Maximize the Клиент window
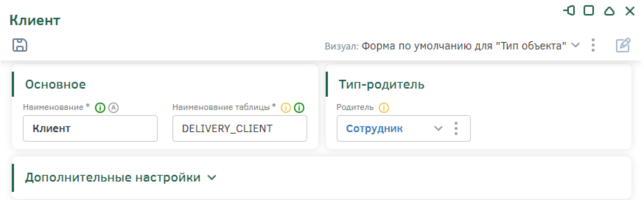The height and width of the screenshot is (200, 644). pos(589,11)
